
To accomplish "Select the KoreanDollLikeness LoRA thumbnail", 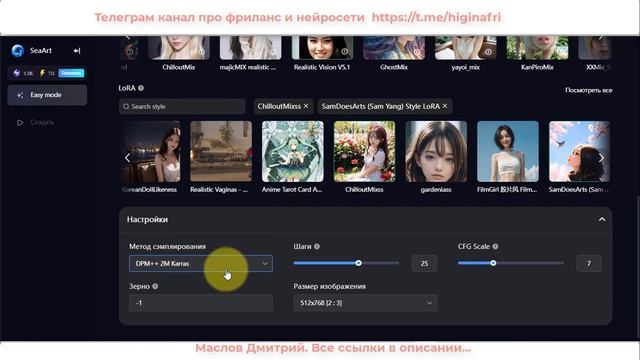I will (x=150, y=151).
